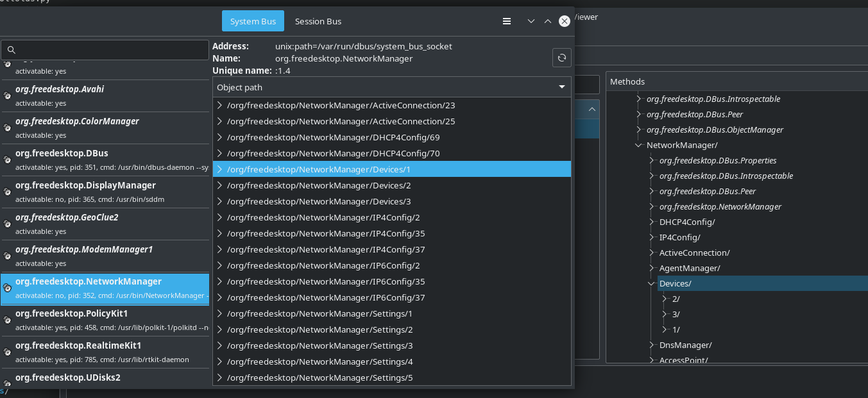This screenshot has width=868, height=398.
Task: Expand the Settings/2 object path
Action: pos(219,329)
